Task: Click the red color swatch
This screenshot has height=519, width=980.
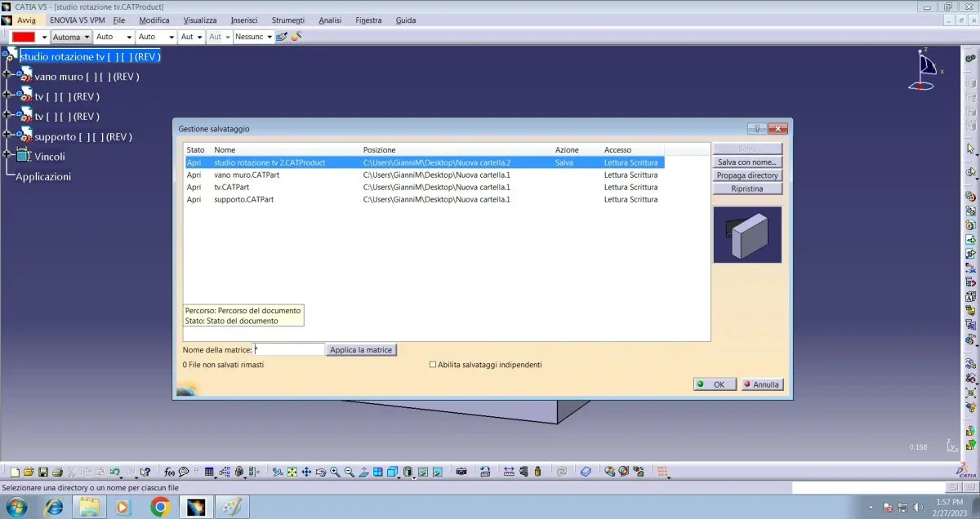Action: pos(24,38)
